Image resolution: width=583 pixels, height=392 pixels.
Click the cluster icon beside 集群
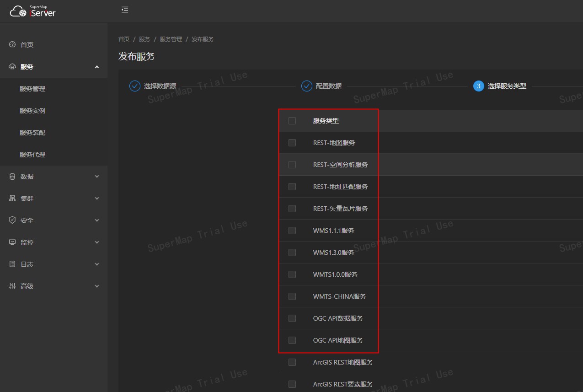click(12, 198)
